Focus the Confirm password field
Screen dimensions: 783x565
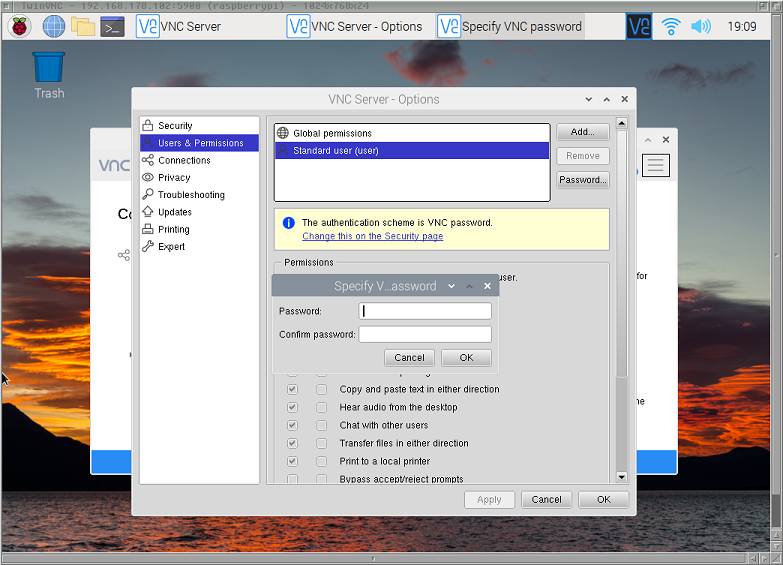point(425,334)
